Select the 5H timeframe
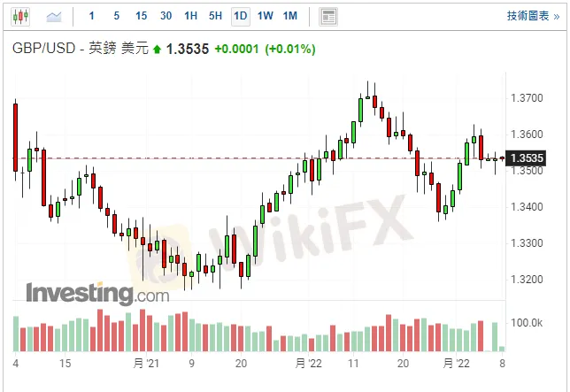 point(215,16)
